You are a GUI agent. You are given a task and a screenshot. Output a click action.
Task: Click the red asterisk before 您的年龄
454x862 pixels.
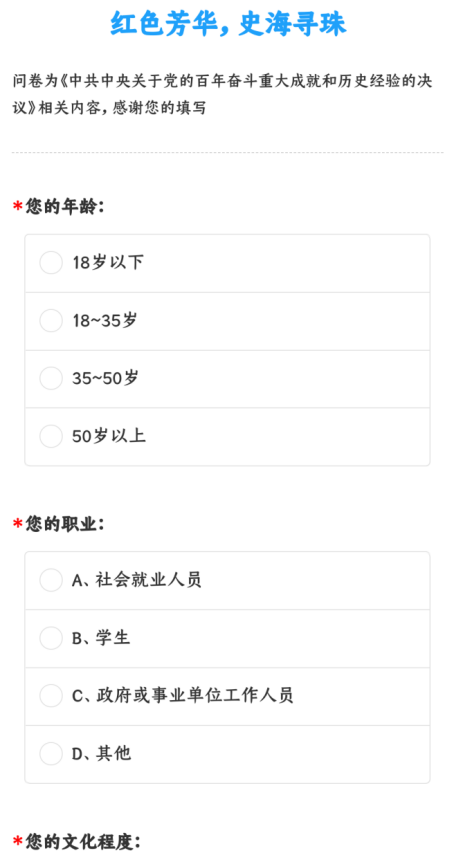(18, 207)
